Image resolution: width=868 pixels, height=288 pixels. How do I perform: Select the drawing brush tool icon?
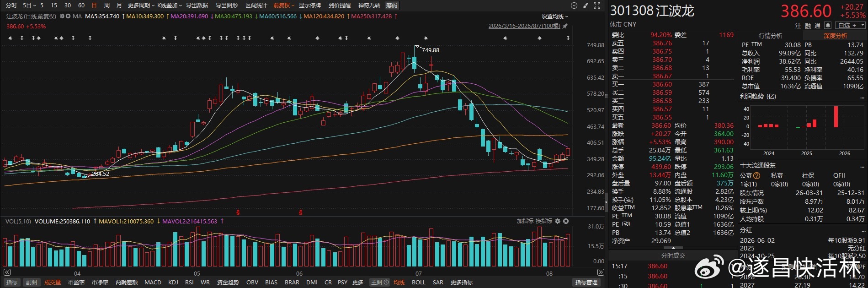(x=586, y=5)
